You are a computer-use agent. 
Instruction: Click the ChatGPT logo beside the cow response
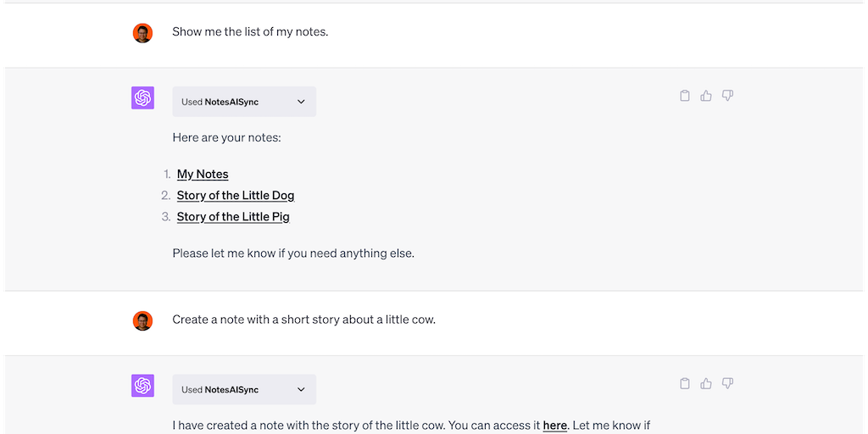click(142, 386)
